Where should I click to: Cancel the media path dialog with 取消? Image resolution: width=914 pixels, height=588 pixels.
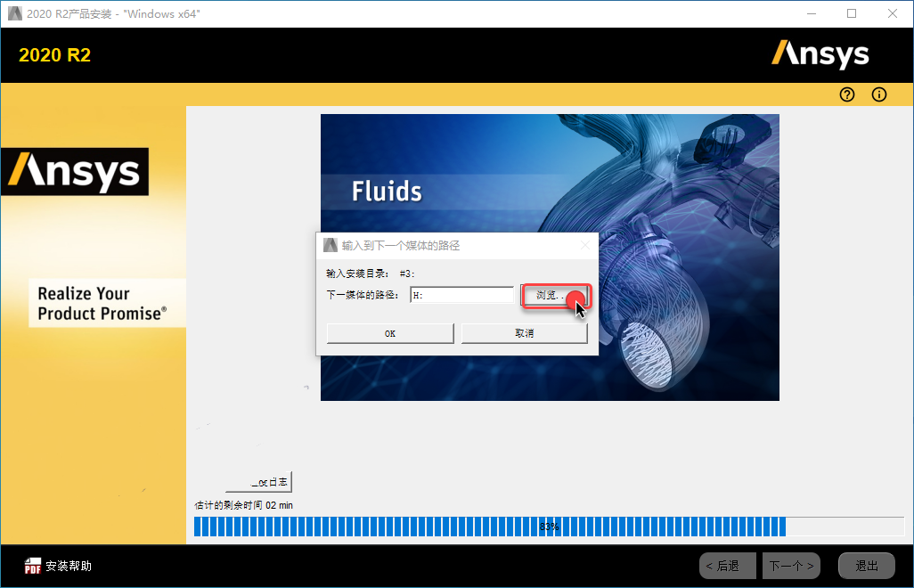click(x=524, y=333)
